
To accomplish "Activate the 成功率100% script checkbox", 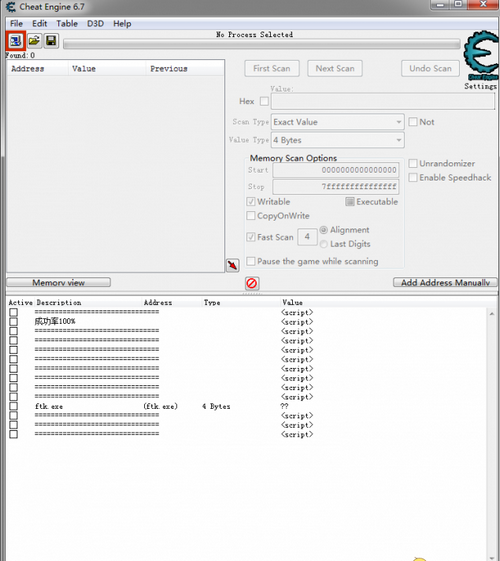I will [x=14, y=321].
